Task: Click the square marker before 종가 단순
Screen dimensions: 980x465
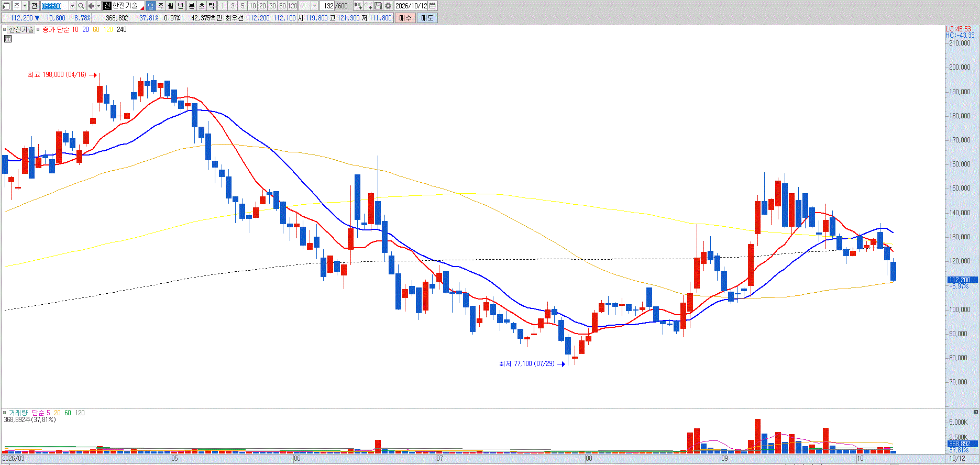Action: (x=39, y=30)
